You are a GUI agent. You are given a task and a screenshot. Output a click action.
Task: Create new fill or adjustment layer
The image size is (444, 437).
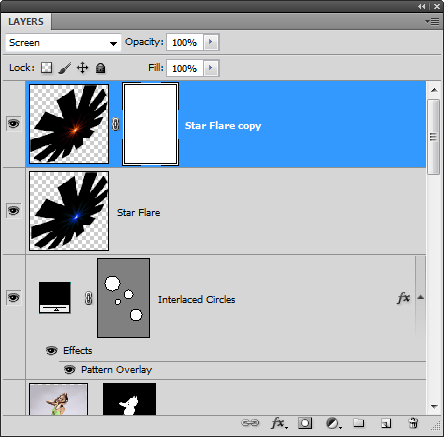[333, 423]
